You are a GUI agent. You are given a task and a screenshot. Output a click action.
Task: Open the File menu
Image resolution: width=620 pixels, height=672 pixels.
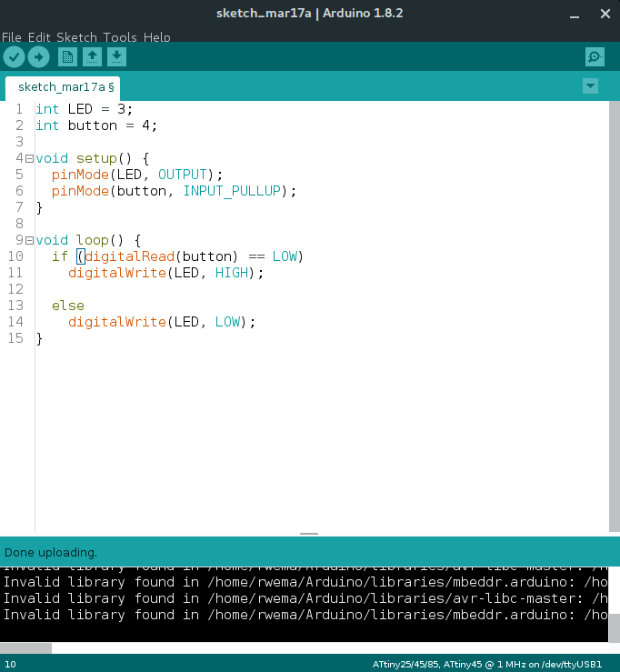click(12, 37)
